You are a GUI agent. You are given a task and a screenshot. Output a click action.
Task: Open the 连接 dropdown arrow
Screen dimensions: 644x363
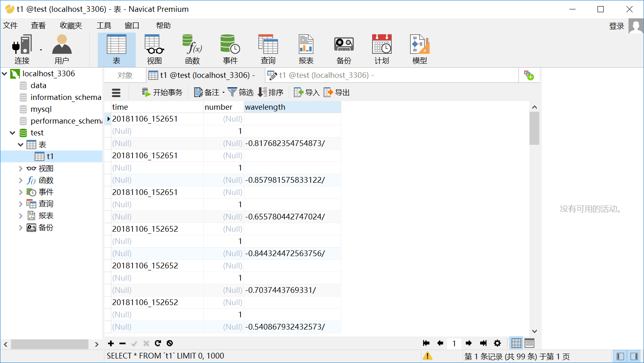(x=41, y=50)
